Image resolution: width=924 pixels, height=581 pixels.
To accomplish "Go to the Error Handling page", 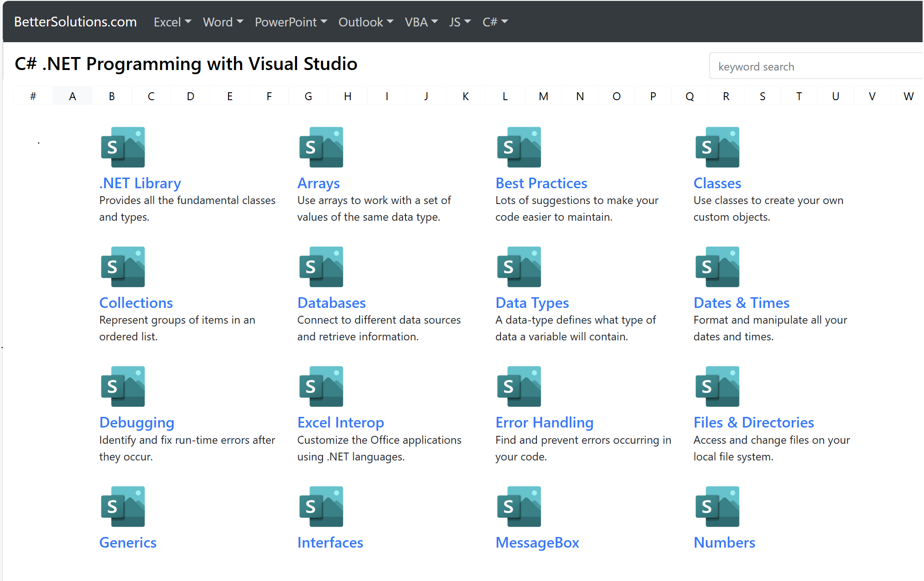I will coord(544,422).
